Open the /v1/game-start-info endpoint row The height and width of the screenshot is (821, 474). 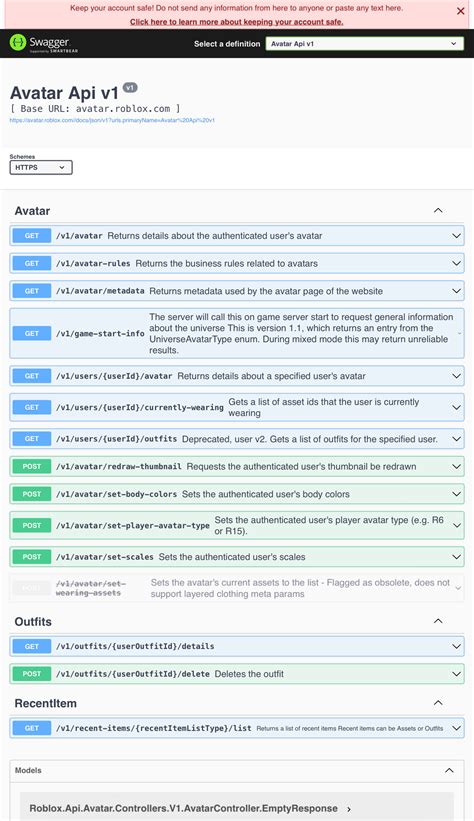click(237, 334)
